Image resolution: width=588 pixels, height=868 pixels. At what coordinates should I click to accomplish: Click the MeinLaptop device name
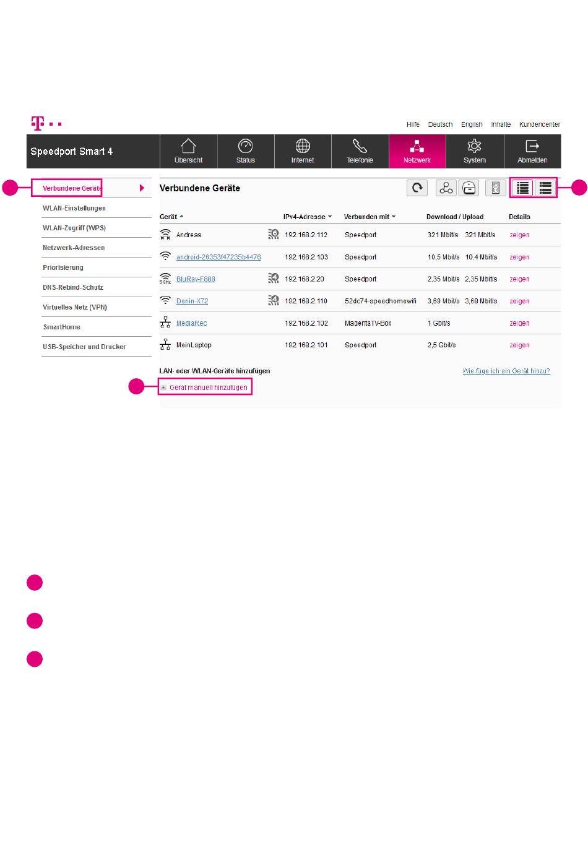coord(194,345)
